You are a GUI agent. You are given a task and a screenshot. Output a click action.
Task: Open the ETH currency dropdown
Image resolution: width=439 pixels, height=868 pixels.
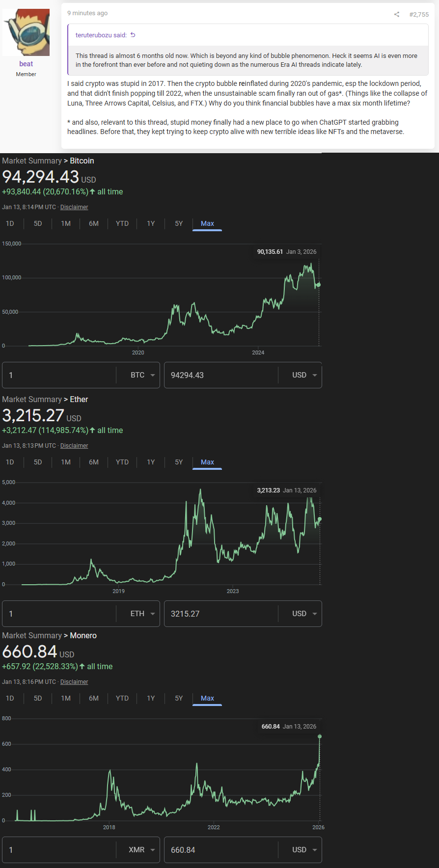coord(142,614)
